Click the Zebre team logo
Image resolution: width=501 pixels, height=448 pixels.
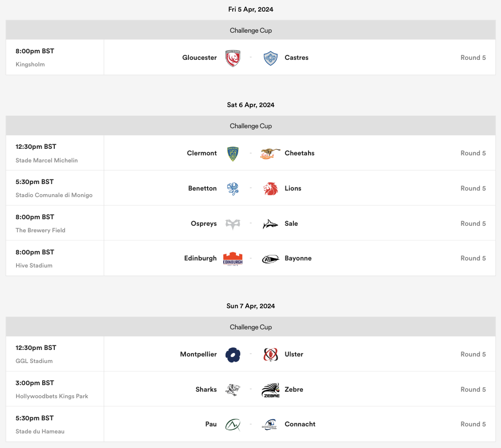(x=270, y=390)
